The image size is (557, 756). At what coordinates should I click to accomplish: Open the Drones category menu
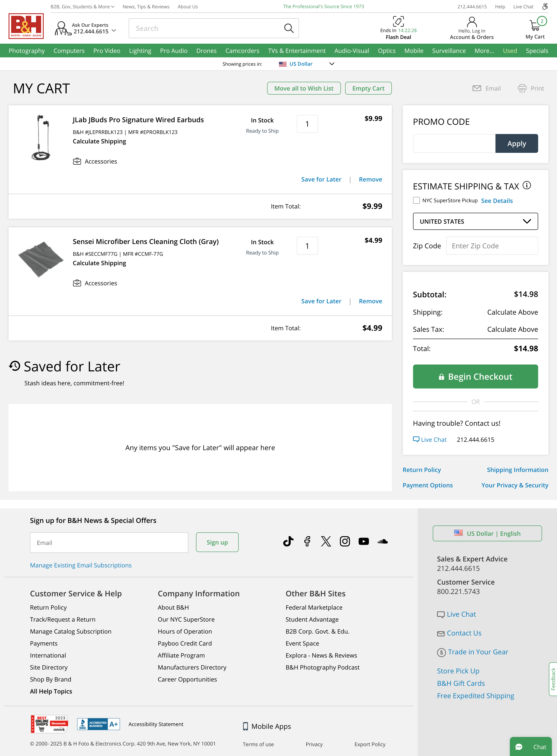[x=206, y=51]
